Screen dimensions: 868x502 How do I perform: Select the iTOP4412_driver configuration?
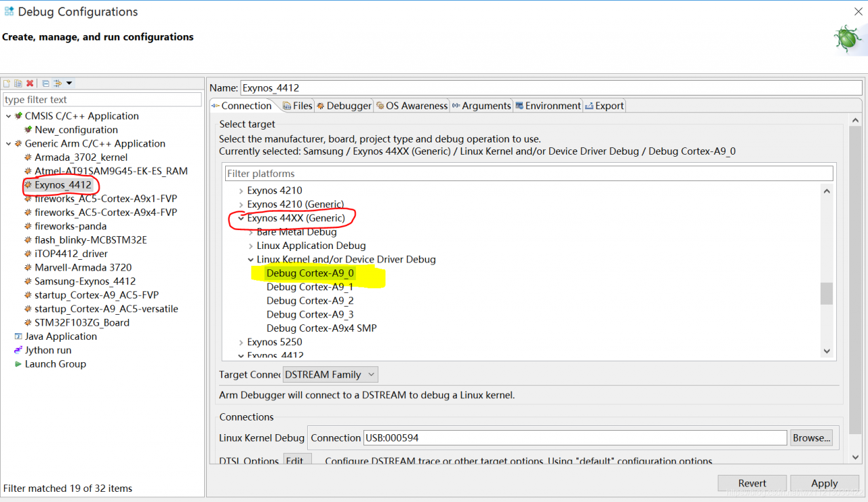tap(71, 254)
